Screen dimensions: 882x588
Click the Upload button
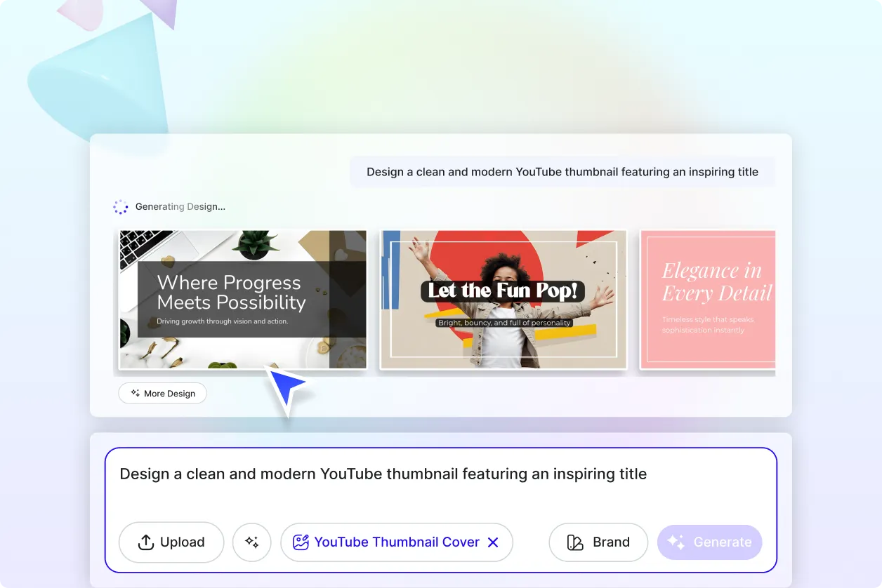171,542
